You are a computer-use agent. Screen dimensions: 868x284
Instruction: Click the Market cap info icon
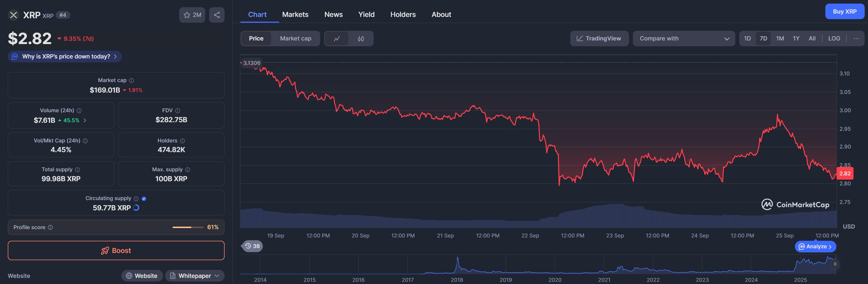click(131, 80)
